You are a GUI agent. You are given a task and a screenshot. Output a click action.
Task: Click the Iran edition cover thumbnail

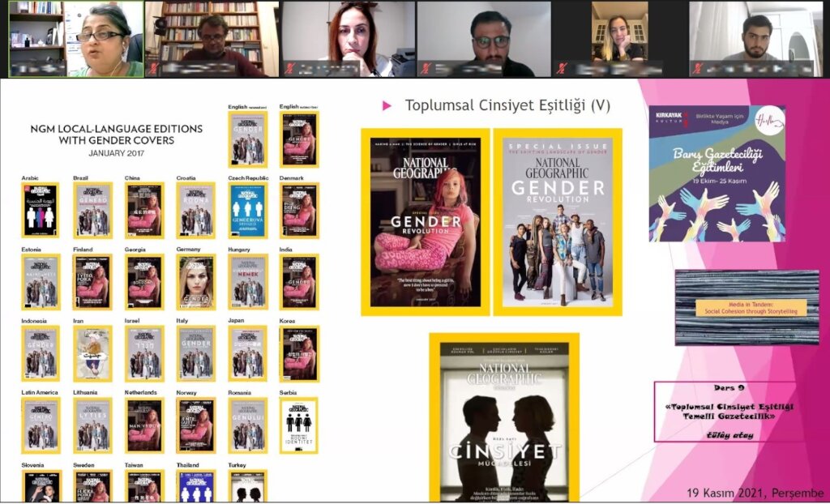[92, 353]
